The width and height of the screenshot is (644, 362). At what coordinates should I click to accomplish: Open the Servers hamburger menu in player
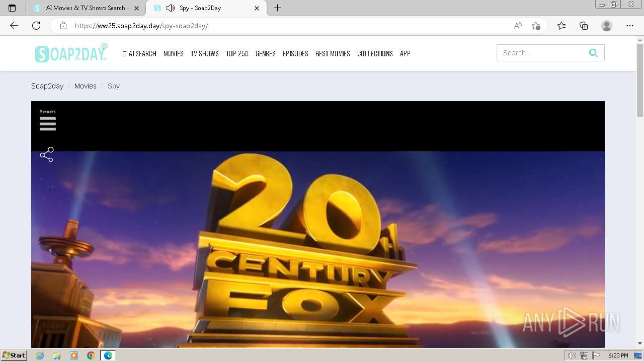point(48,124)
